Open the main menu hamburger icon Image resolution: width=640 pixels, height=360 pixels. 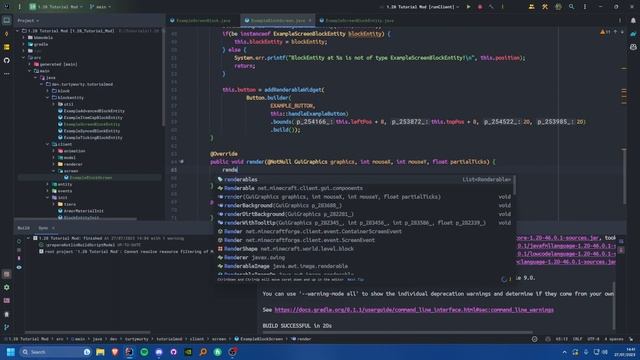click(19, 7)
